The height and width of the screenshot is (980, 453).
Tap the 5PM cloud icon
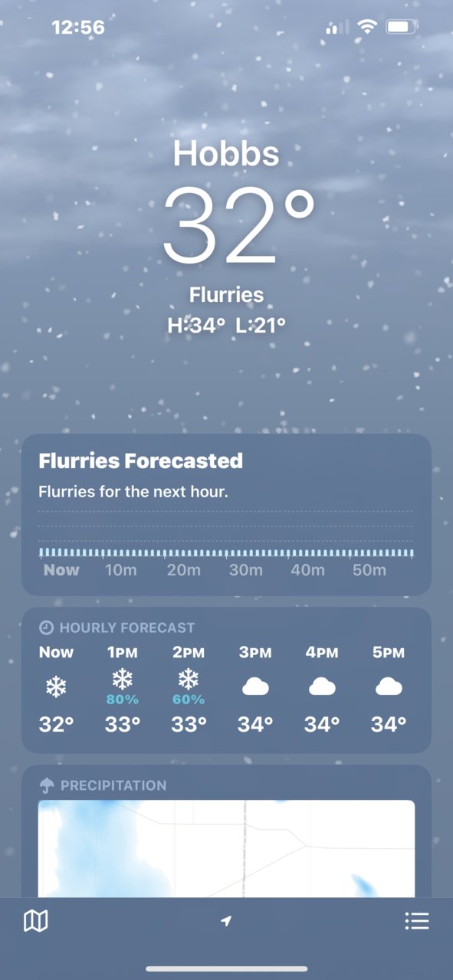(x=389, y=687)
